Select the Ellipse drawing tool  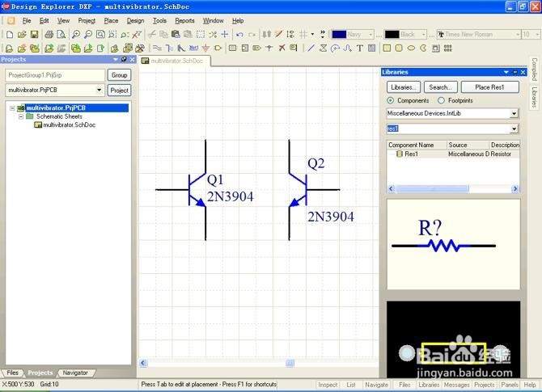pos(411,48)
